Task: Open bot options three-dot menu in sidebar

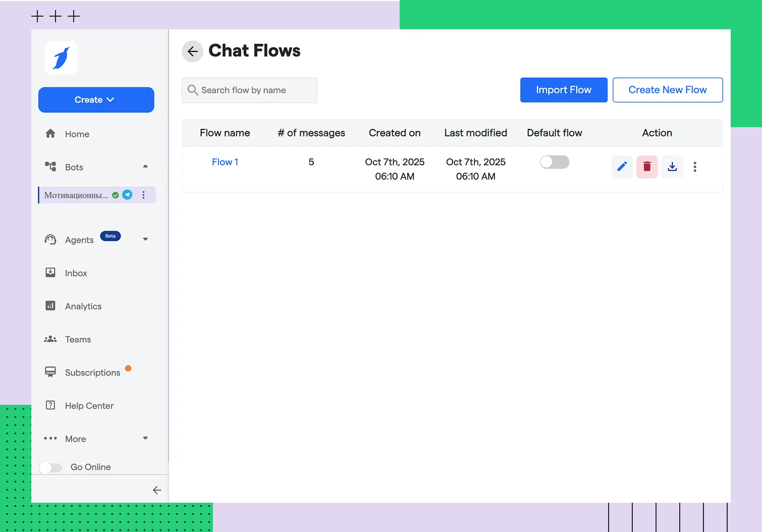Action: [144, 195]
